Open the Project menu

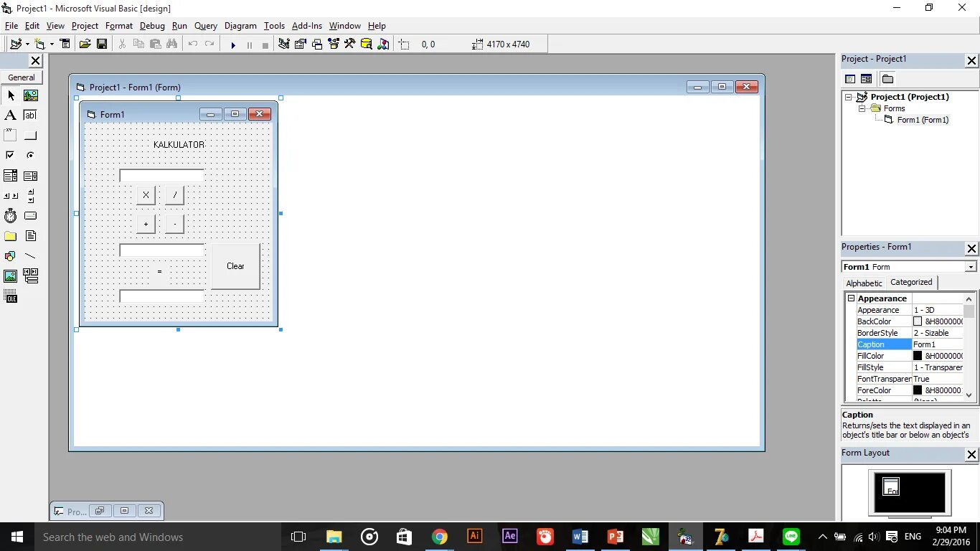pyautogui.click(x=85, y=26)
